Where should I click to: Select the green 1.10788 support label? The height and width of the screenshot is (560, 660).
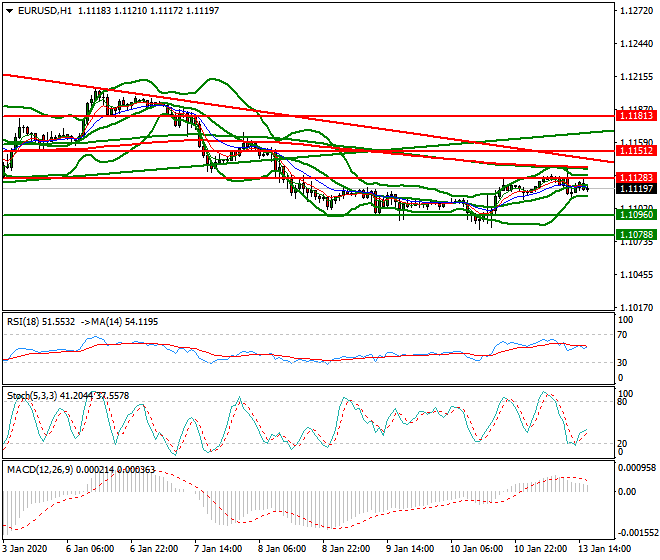click(636, 235)
